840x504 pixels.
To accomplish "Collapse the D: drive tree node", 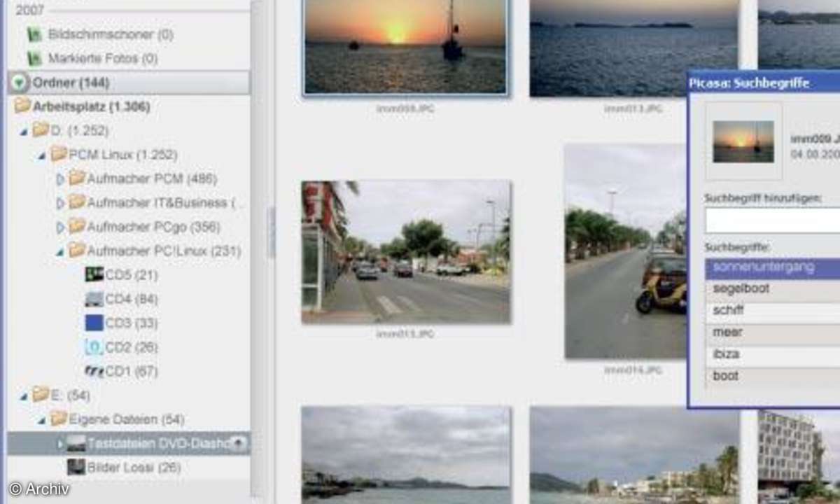I will tap(24, 131).
